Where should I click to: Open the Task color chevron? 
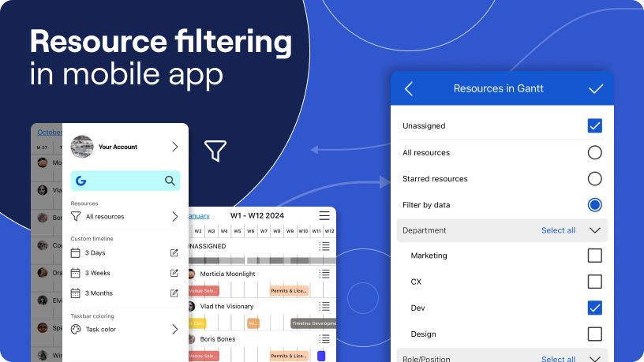tap(175, 329)
